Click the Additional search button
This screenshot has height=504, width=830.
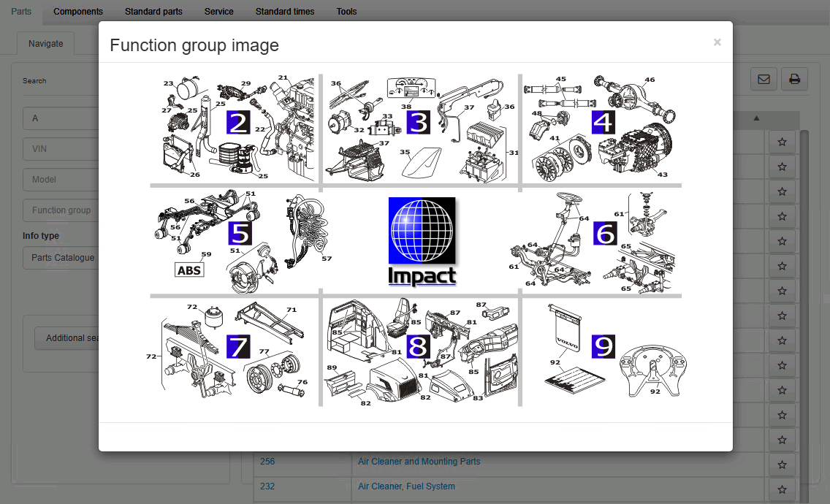(x=67, y=338)
